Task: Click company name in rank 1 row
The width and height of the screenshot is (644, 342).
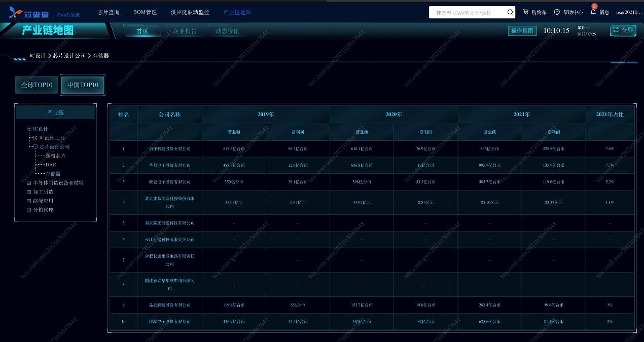Action: pos(169,149)
